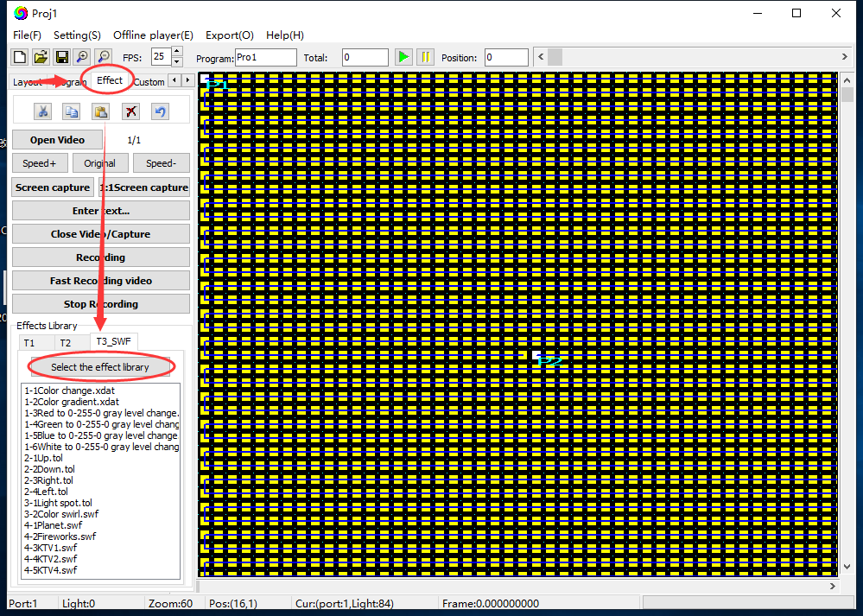This screenshot has width=863, height=616.
Task: Open the Setting(S) menu
Action: (77, 35)
